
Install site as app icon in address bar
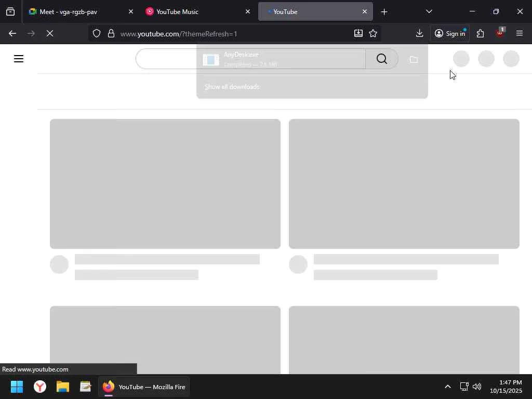358,33
